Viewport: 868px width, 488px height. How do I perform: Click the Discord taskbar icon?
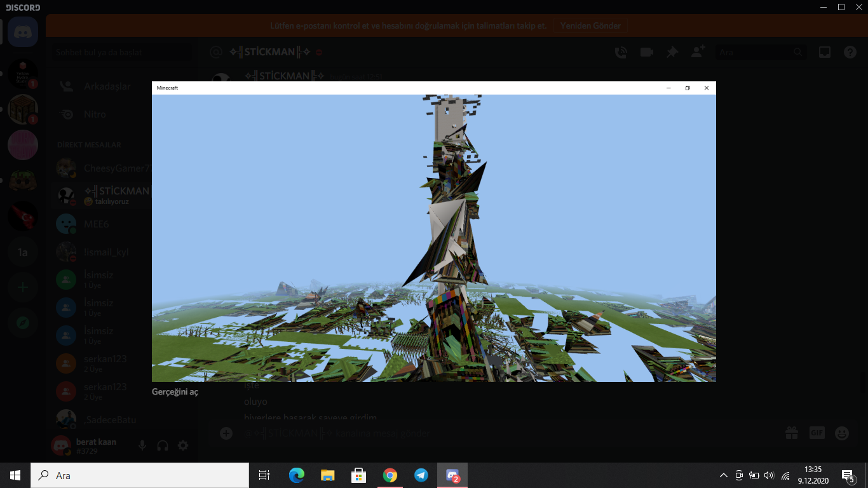(452, 475)
